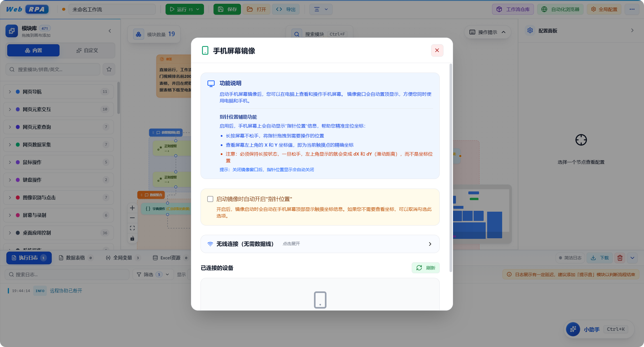
Task: Expand 无线连接（无需数据线） section
Action: tap(320, 244)
